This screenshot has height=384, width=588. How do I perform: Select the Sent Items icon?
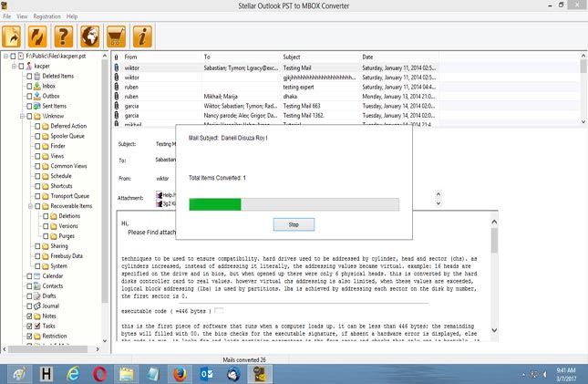tap(37, 106)
